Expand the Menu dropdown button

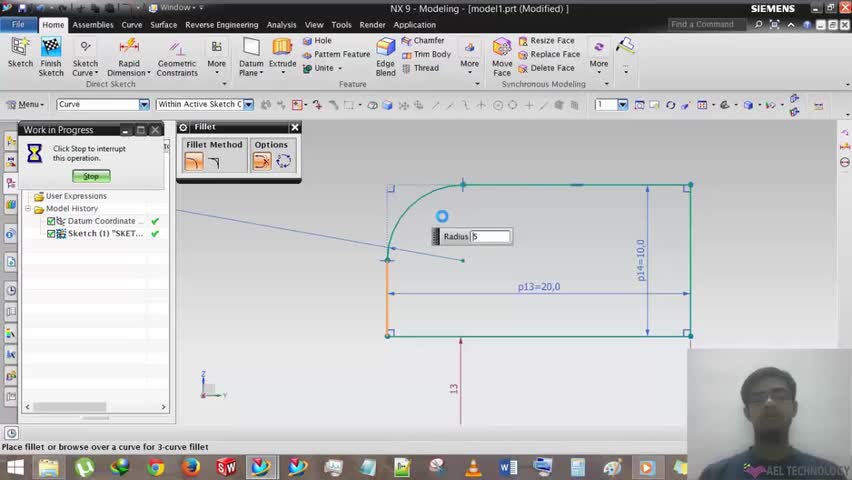point(25,104)
